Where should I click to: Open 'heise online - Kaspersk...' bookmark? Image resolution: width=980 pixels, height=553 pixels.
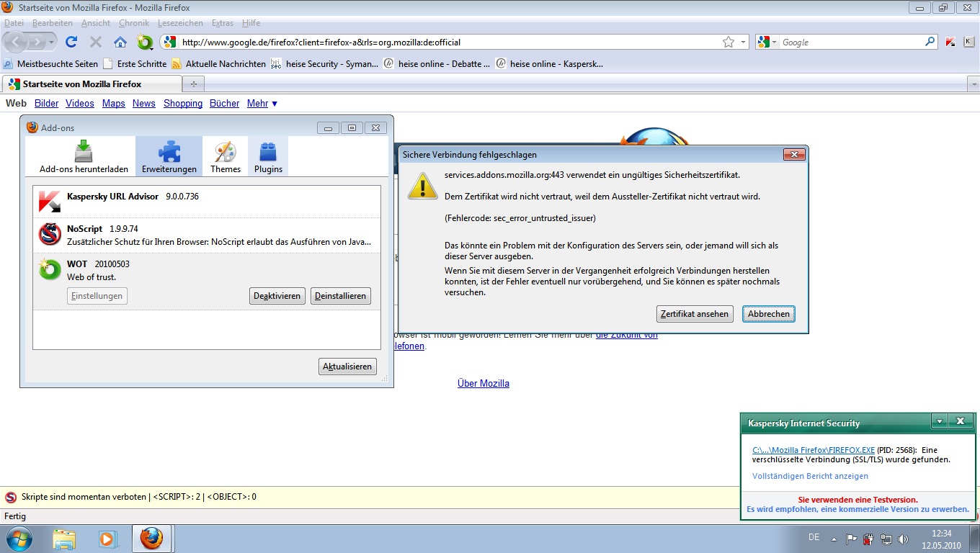[x=549, y=63]
